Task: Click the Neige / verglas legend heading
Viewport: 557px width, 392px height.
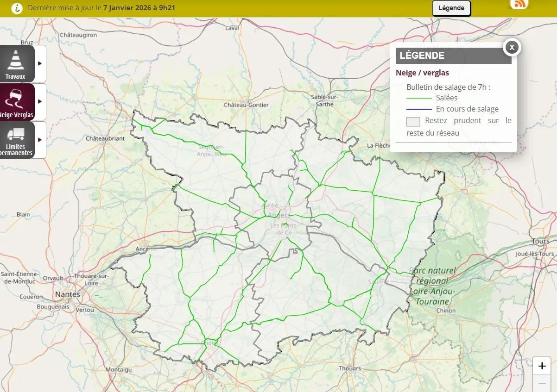Action: (x=422, y=73)
